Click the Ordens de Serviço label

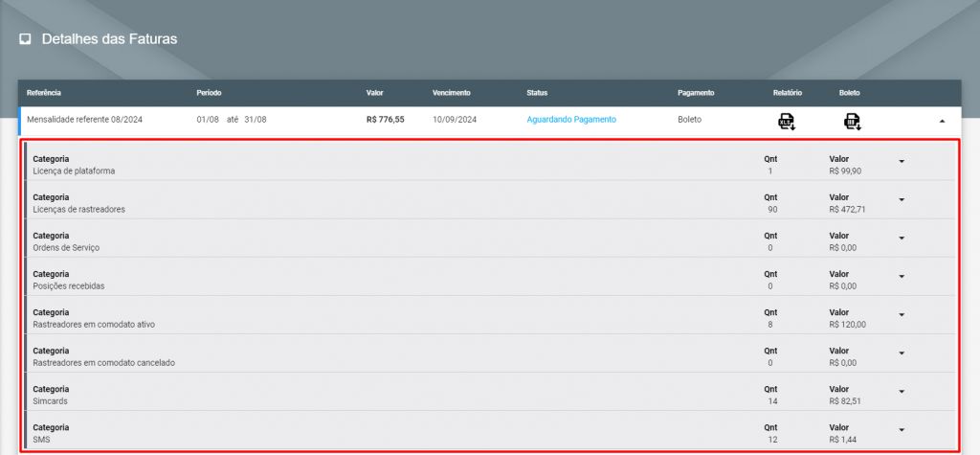click(x=66, y=247)
